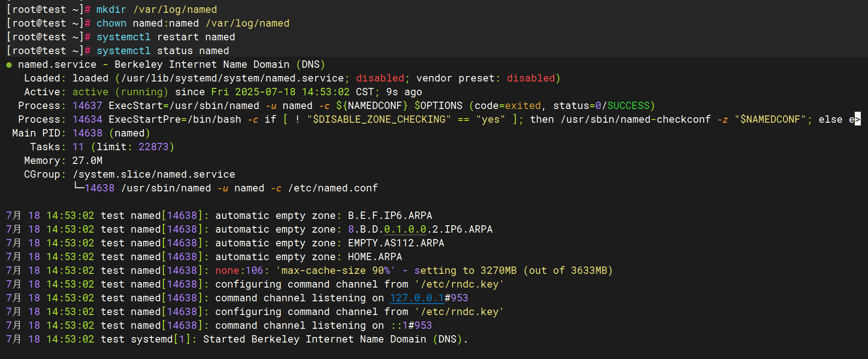This screenshot has height=359, width=868.
Task: Click 'systemd[1]' in the last log line
Action: coord(160,339)
